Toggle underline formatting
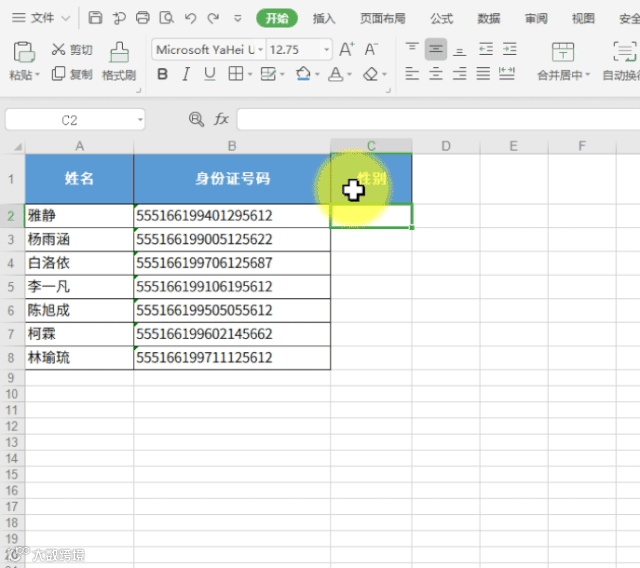640x568 pixels. [209, 74]
